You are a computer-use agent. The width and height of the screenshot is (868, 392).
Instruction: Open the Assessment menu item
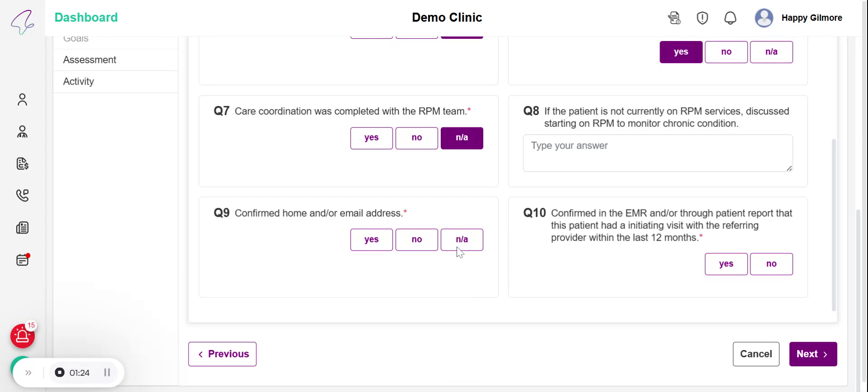tap(90, 60)
